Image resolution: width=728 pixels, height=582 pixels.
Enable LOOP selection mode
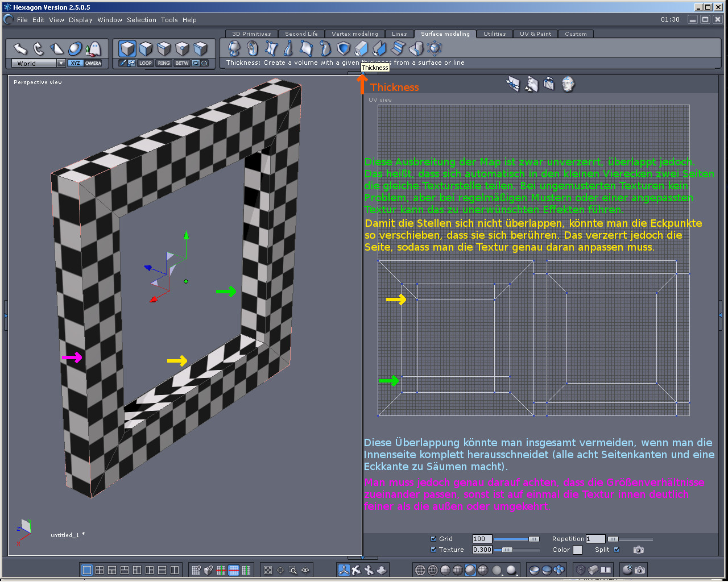146,63
